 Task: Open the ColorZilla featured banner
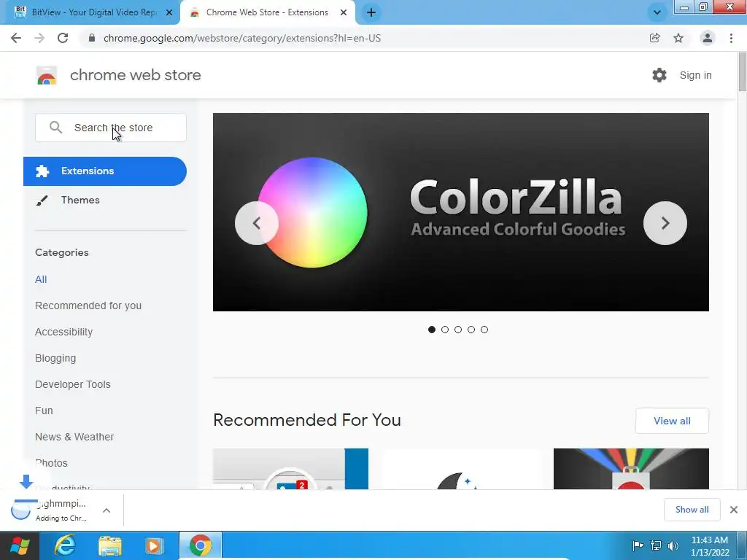461,212
